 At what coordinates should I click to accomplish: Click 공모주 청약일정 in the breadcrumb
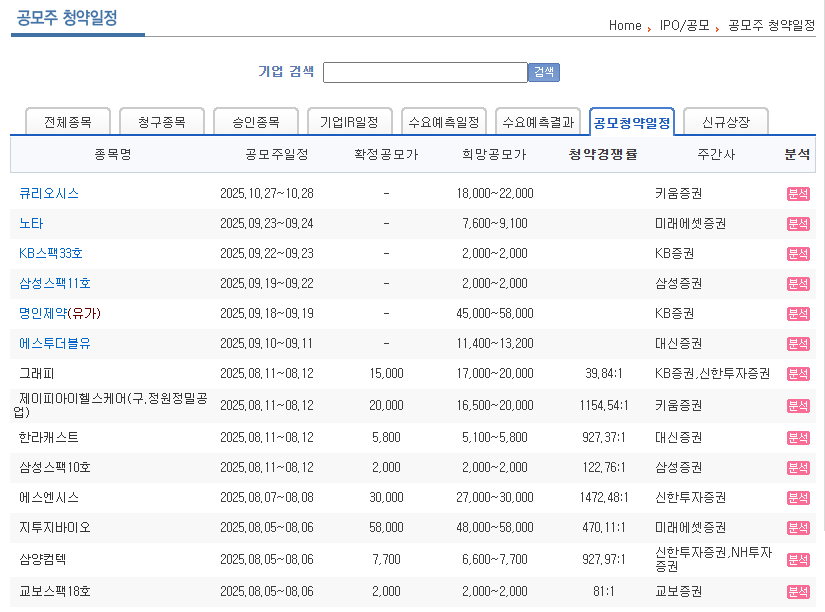(x=771, y=25)
